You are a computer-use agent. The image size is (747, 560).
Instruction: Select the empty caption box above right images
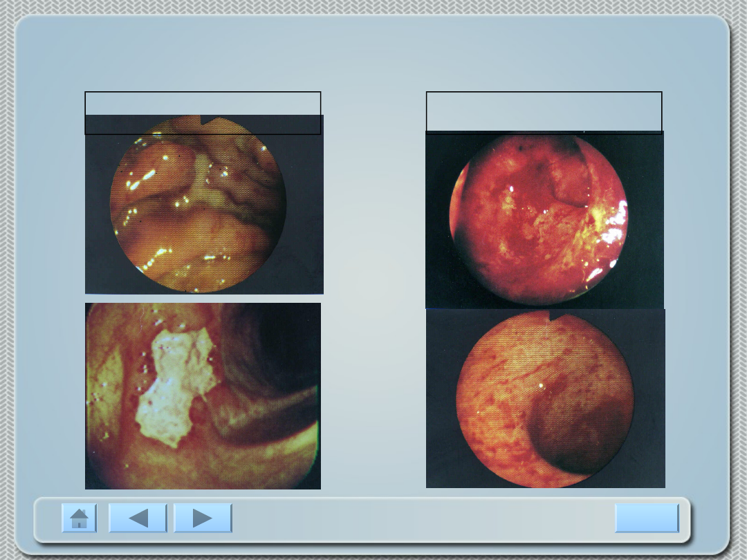[544, 111]
